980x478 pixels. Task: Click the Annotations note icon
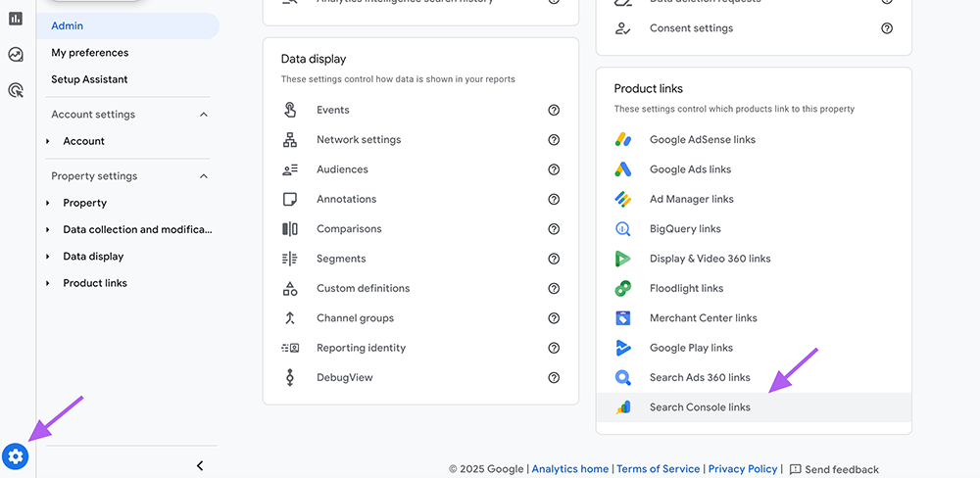click(x=290, y=199)
